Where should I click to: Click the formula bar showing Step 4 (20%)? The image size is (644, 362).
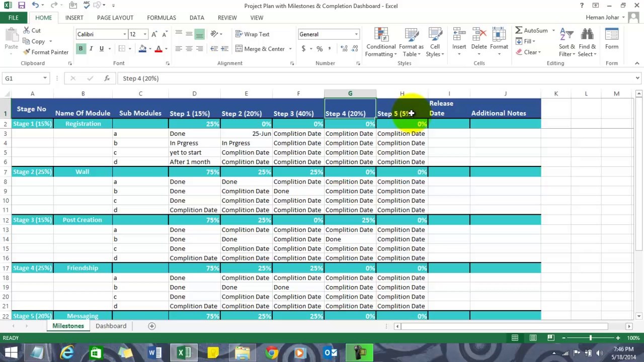click(375, 78)
